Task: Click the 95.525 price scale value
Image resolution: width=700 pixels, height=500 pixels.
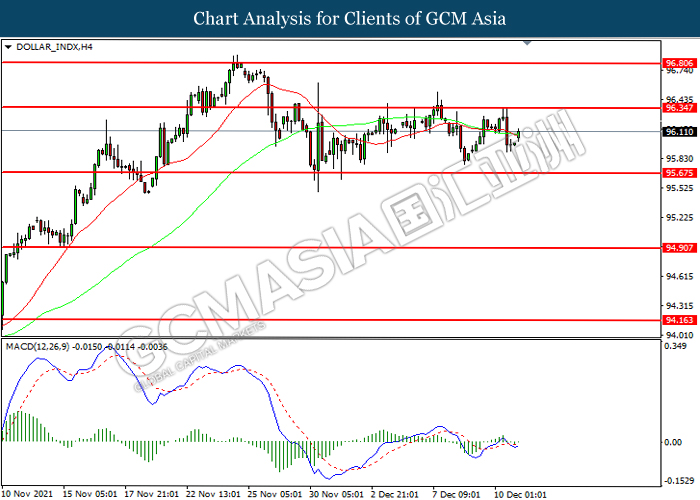Action: 679,188
